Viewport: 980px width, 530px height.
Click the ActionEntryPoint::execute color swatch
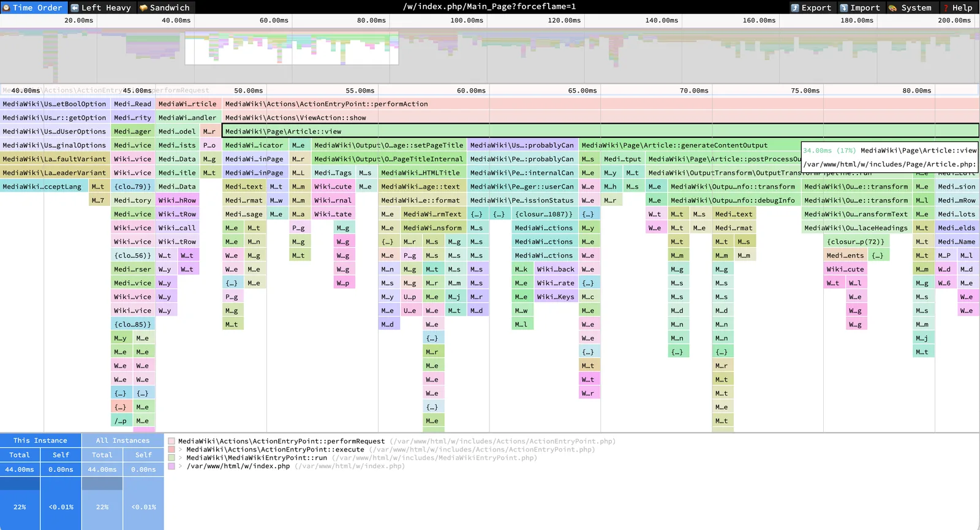pyautogui.click(x=171, y=450)
